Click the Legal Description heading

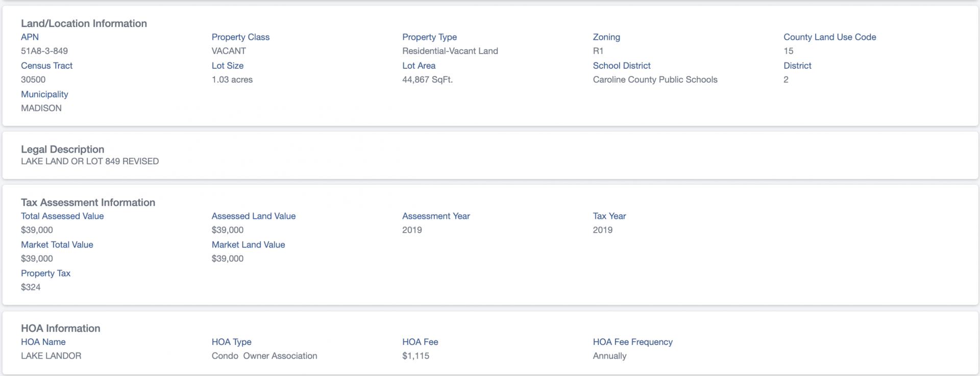[62, 149]
